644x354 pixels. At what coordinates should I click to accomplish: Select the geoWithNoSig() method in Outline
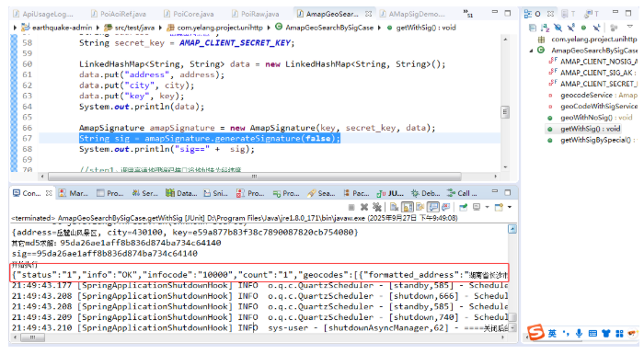tap(590, 118)
